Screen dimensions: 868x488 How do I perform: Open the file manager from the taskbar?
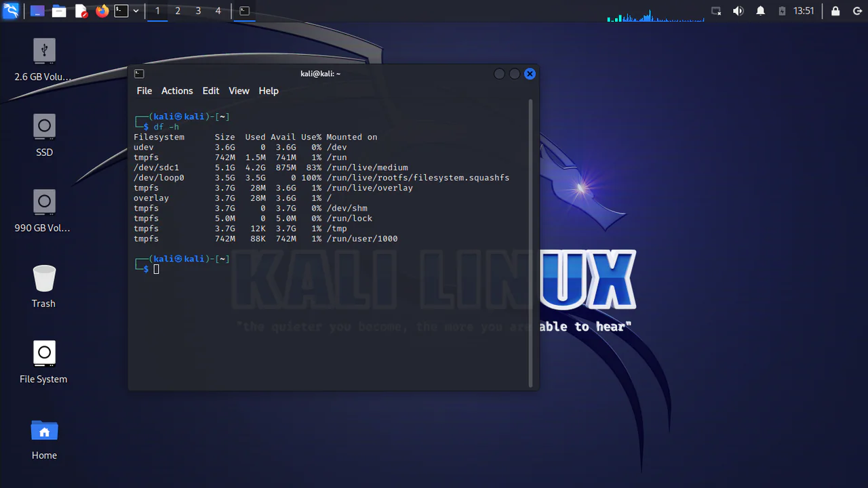(x=58, y=11)
